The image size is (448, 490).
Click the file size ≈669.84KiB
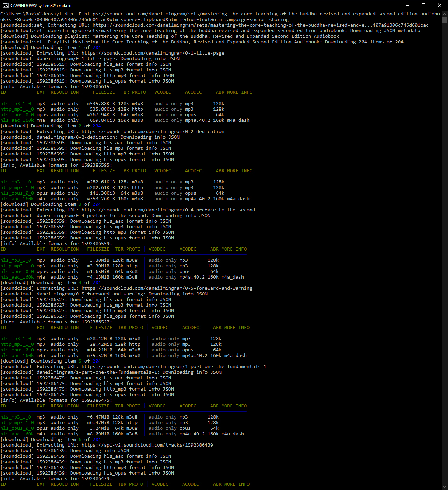pos(101,120)
